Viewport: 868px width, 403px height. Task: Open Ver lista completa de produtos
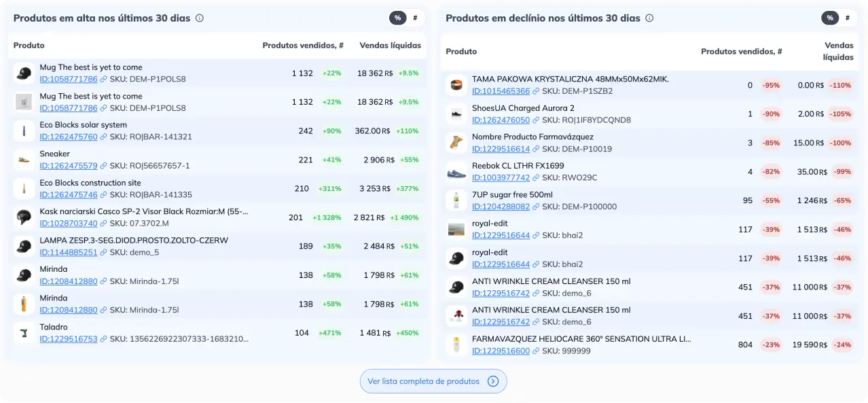tap(424, 381)
